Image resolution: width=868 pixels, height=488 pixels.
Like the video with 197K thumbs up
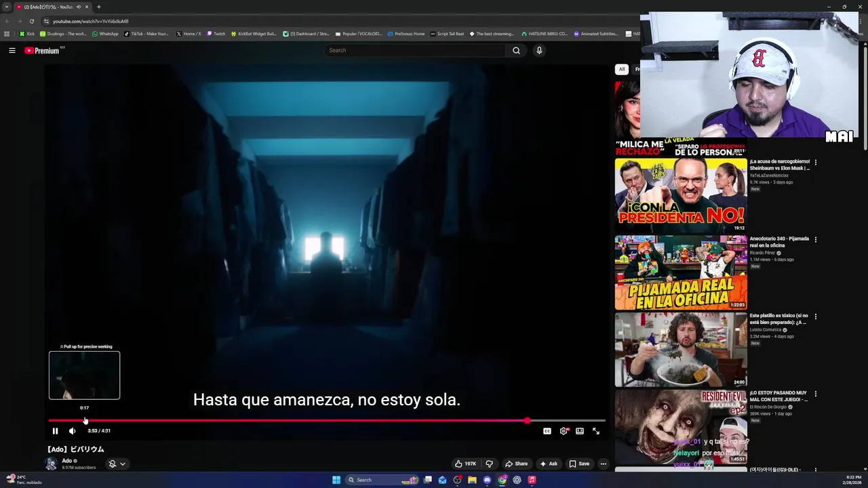[466, 464]
